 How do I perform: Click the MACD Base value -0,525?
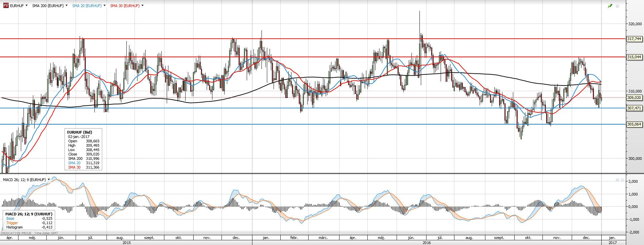tap(47, 218)
